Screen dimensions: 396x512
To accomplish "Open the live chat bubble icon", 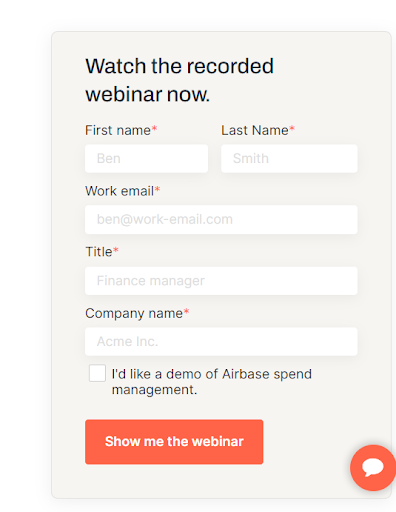I will [x=373, y=468].
